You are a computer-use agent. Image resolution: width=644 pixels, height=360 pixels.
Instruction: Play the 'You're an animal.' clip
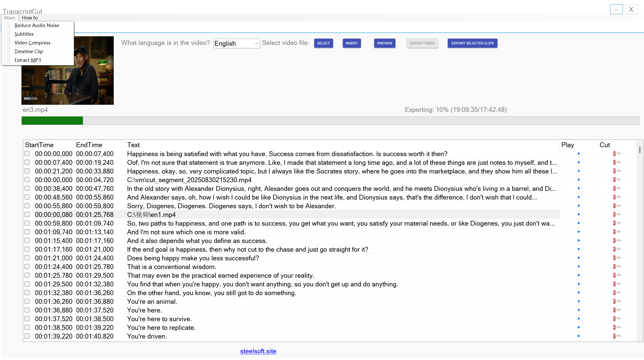tap(579, 301)
